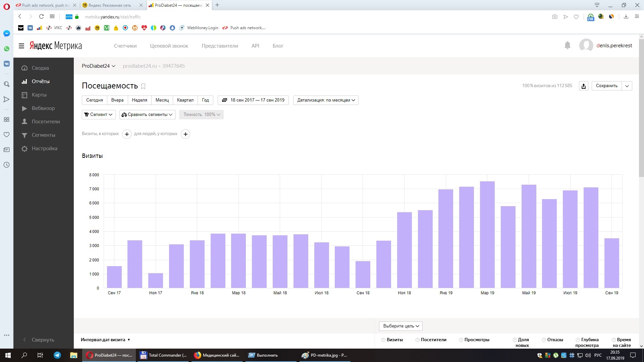644x362 pixels.
Task: Open the Сегмент dropdown
Action: pos(99,115)
